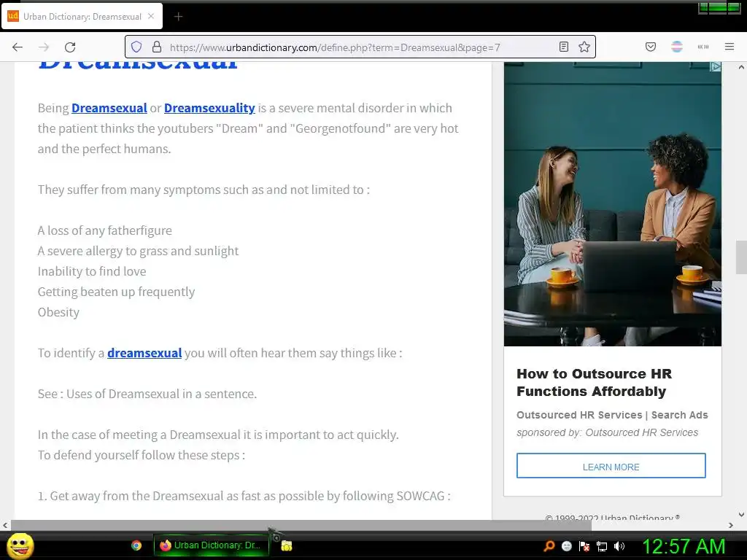Click the scroll up arrow
The height and width of the screenshot is (560, 747).
741,68
